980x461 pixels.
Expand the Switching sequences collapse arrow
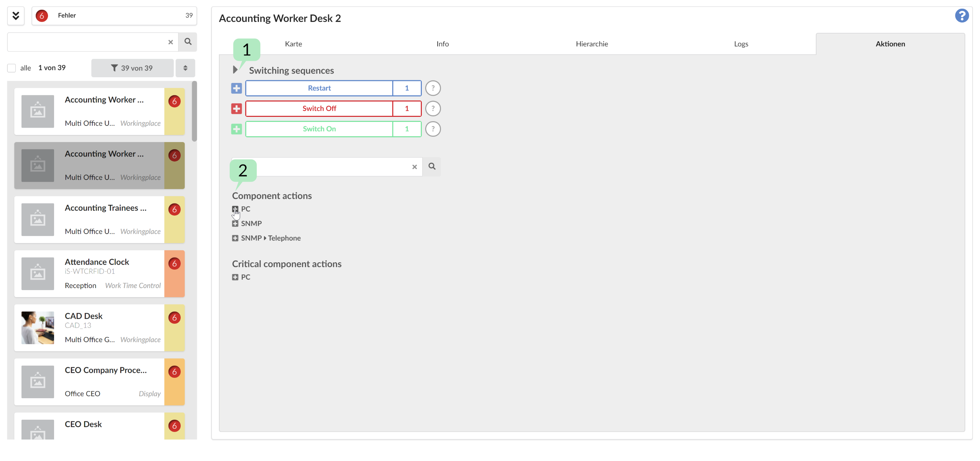coord(235,70)
